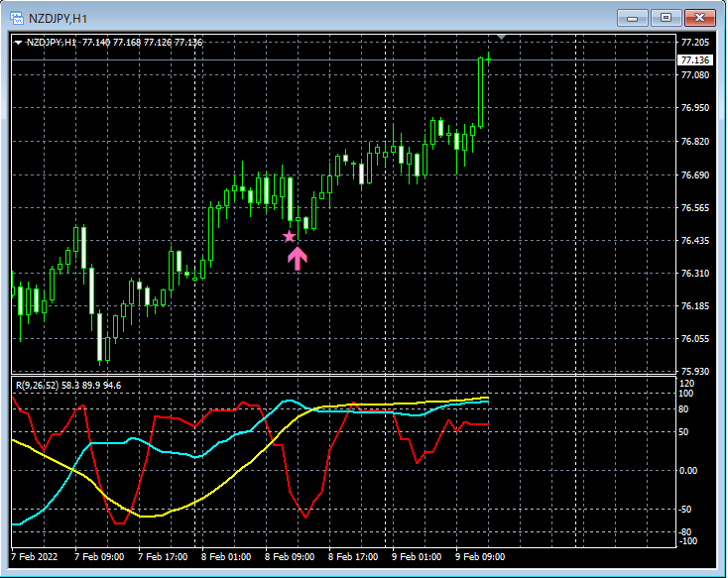
Task: Click the 76.690 price scale value
Action: click(x=695, y=175)
